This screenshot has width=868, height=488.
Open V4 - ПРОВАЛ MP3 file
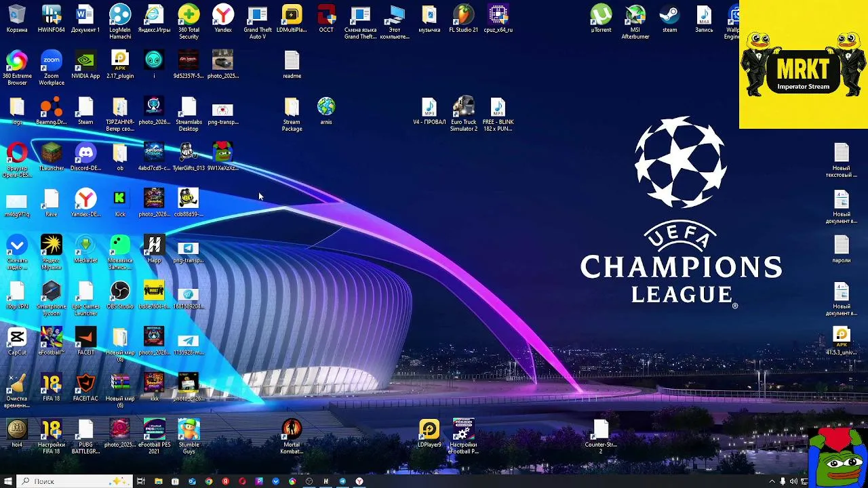[x=429, y=111]
